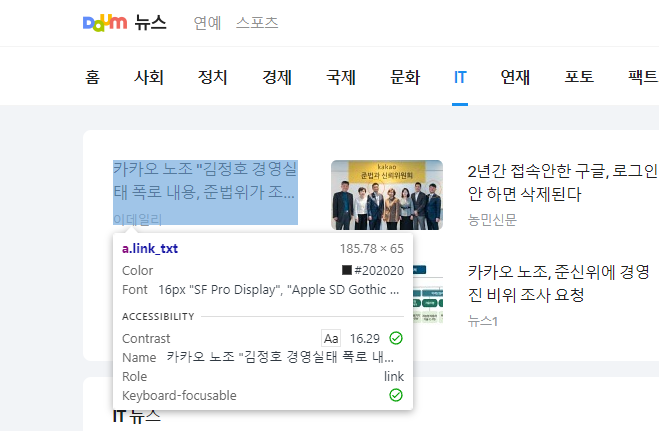Select the 정치 tab

click(213, 77)
